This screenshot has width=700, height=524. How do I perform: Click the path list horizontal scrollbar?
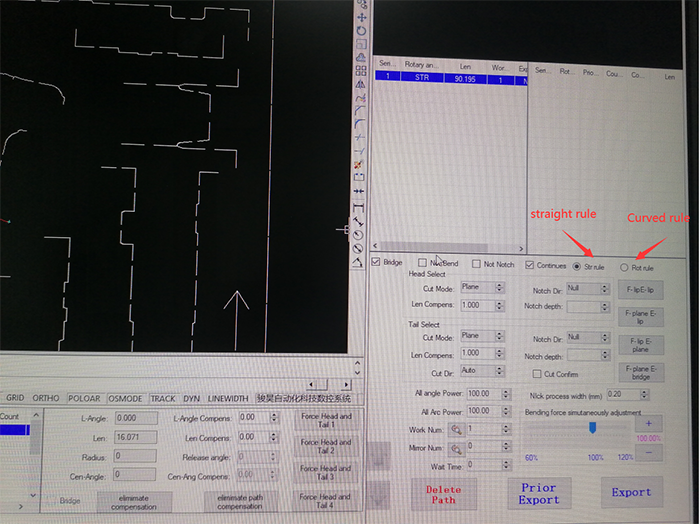pos(448,246)
